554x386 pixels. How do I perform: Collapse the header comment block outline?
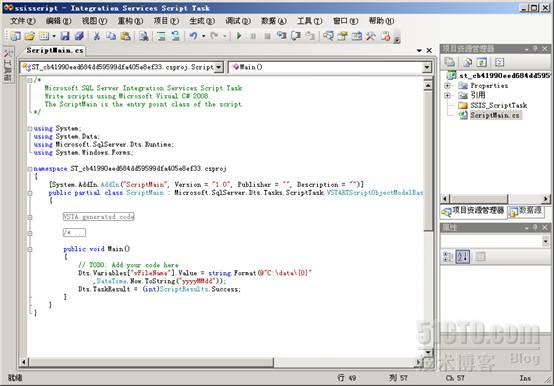(x=30, y=81)
